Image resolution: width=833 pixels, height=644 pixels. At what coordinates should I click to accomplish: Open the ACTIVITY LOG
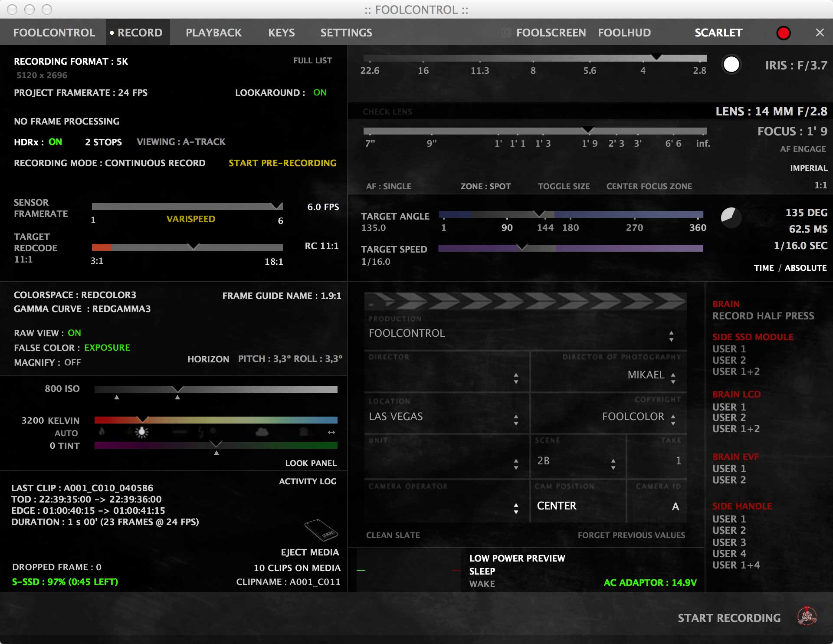(308, 481)
